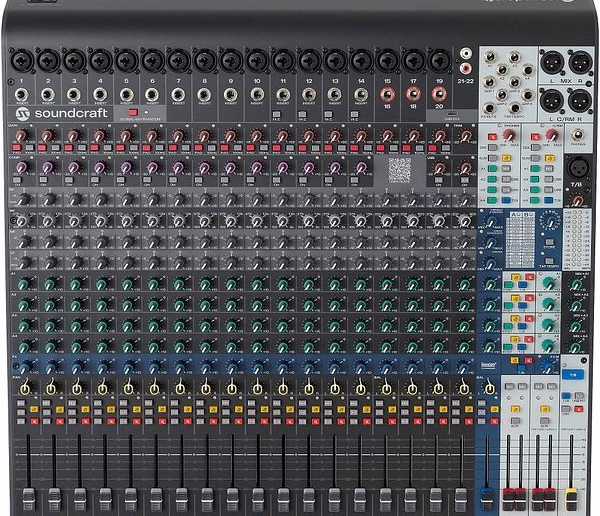Select the red RCA input of 21-22
The image size is (600, 516).
point(465,68)
